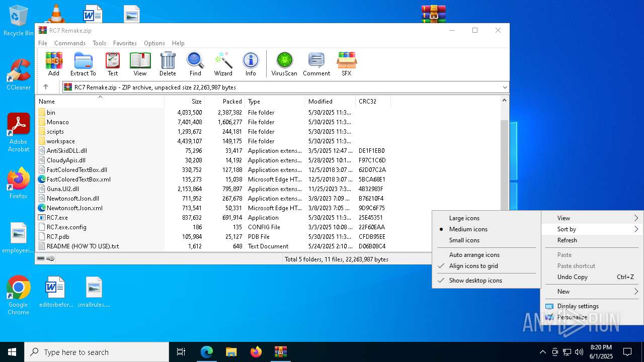Go up one folder level arrow
The width and height of the screenshot is (644, 362).
(46, 87)
